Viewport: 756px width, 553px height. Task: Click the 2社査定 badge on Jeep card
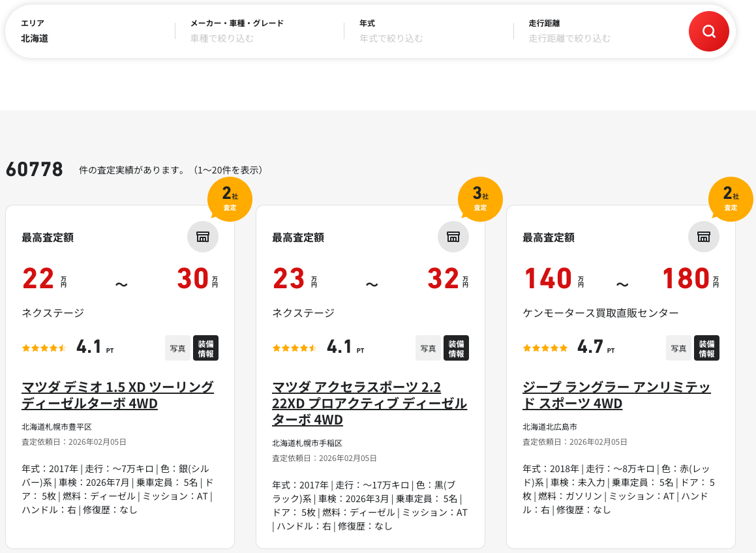[731, 199]
